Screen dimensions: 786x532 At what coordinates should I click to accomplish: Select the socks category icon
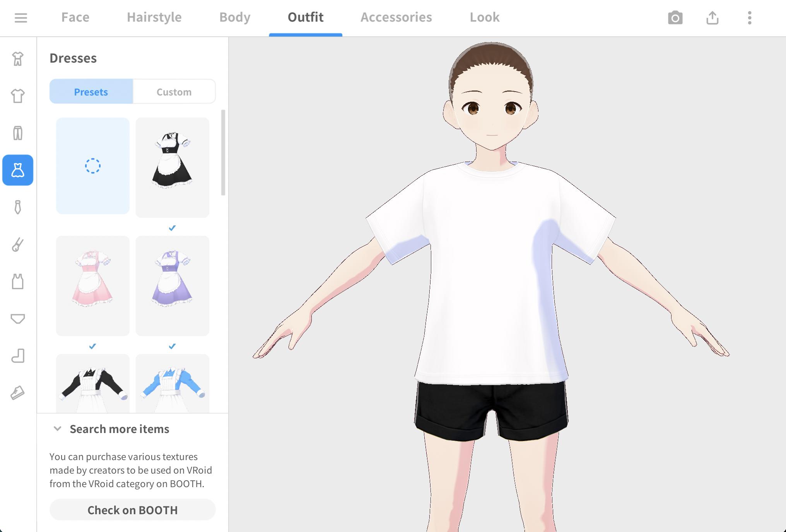pos(18,356)
